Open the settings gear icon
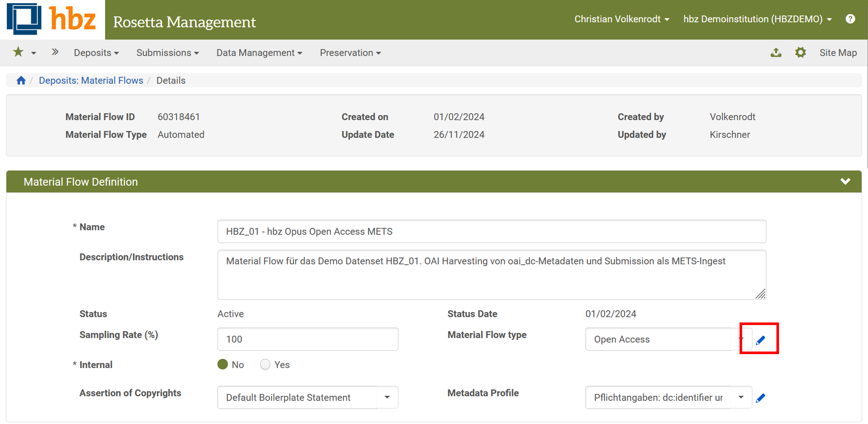The image size is (868, 424). 801,52
